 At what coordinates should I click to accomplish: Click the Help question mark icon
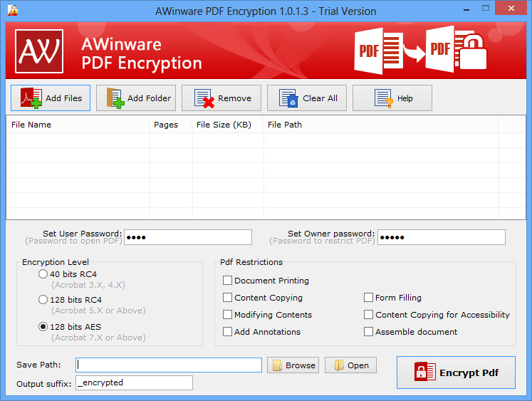(x=384, y=98)
